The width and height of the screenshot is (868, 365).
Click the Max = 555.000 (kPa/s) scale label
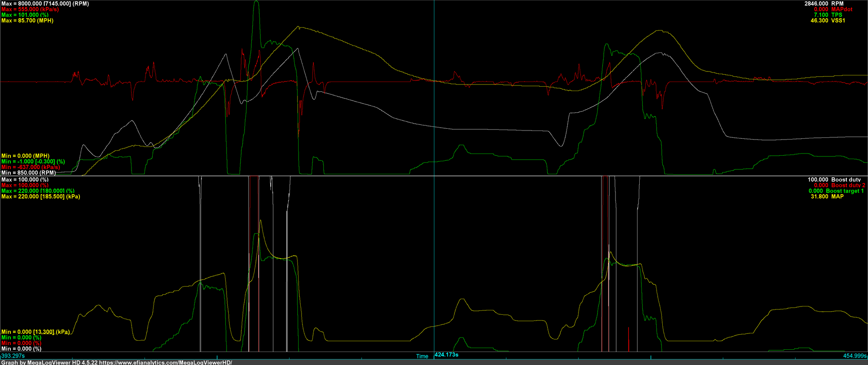coord(30,9)
